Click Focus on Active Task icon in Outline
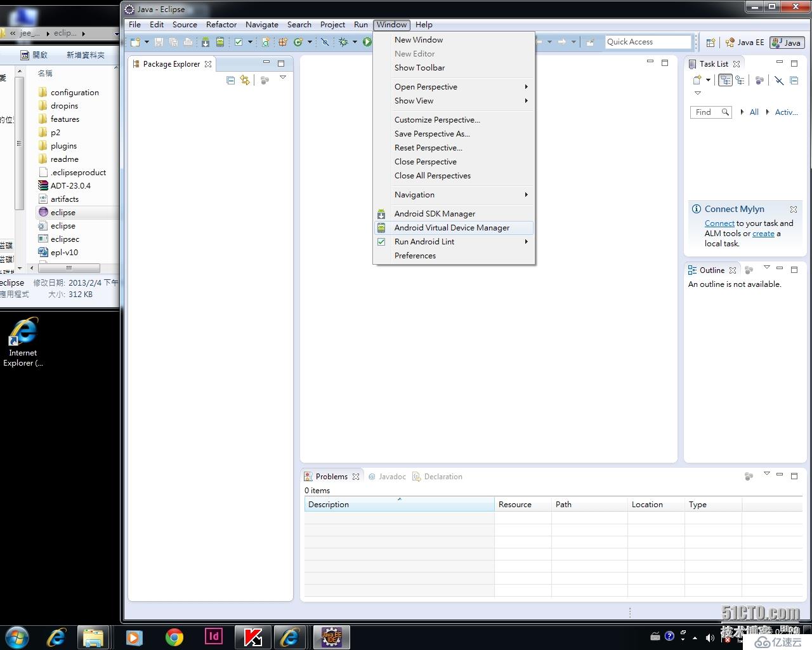Image resolution: width=812 pixels, height=650 pixels. [749, 270]
